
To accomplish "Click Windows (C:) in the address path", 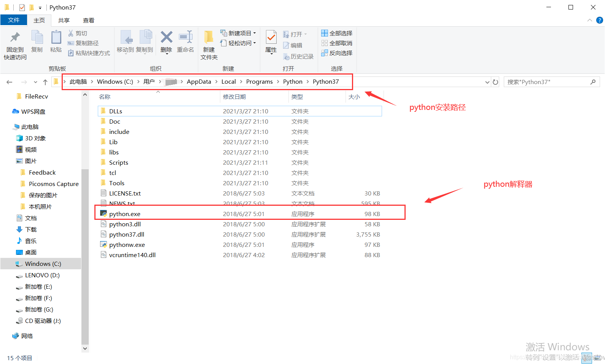I will click(115, 82).
